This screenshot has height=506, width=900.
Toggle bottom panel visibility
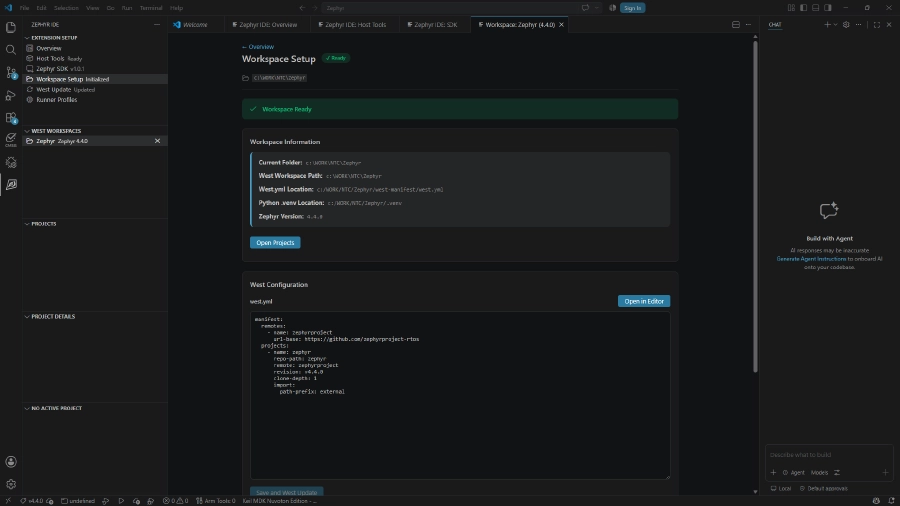point(816,8)
